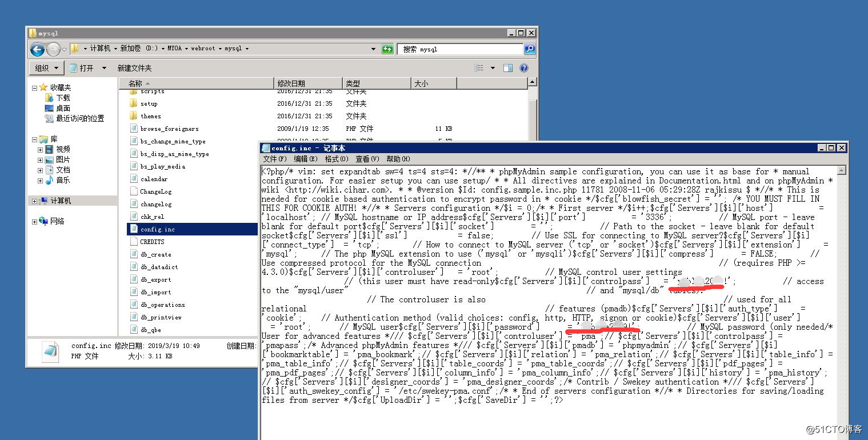
Task: Sort by the 名称 column header
Action: click(x=198, y=83)
